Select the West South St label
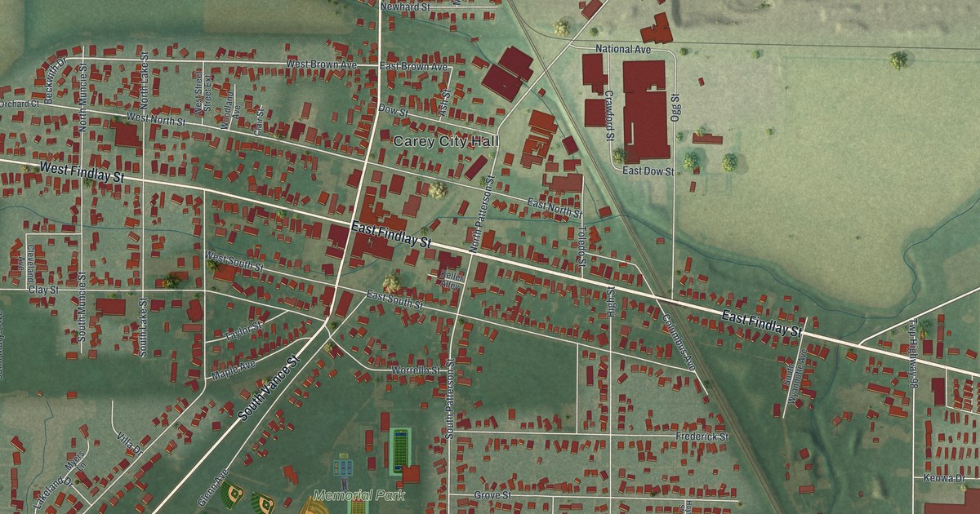This screenshot has height=514, width=980. 234,261
